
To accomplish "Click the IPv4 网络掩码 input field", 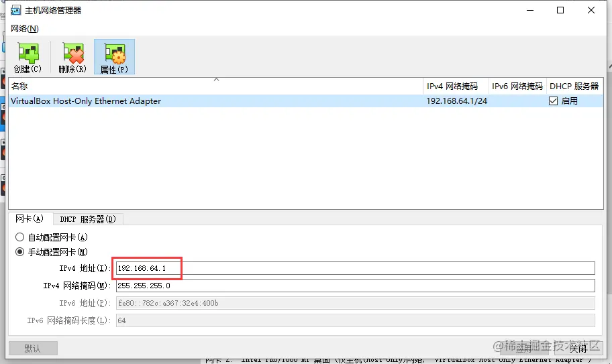I will [355, 286].
